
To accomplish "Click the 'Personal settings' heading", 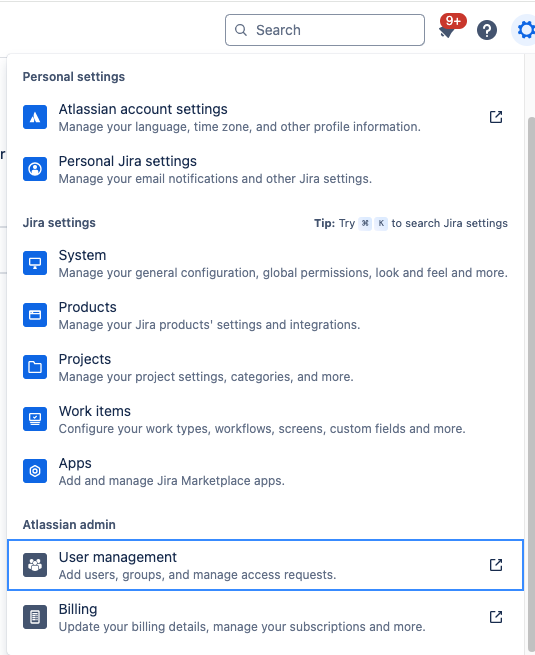I will point(74,77).
